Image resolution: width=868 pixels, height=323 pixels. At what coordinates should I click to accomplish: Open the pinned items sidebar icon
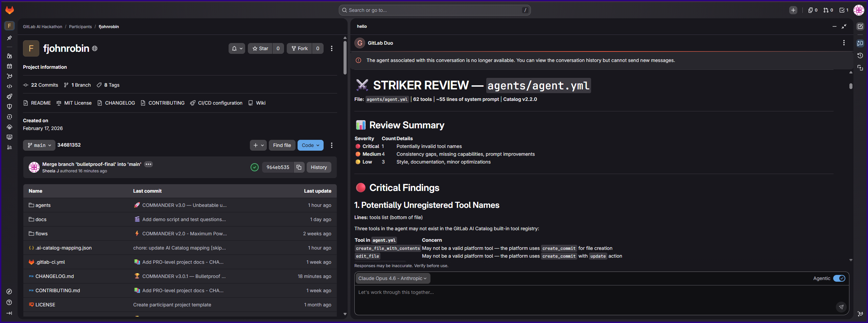coord(9,38)
